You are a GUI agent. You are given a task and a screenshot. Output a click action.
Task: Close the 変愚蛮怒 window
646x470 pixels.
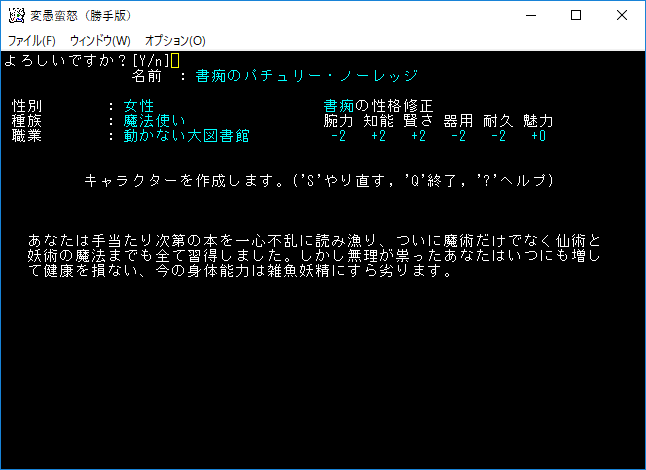[622, 15]
